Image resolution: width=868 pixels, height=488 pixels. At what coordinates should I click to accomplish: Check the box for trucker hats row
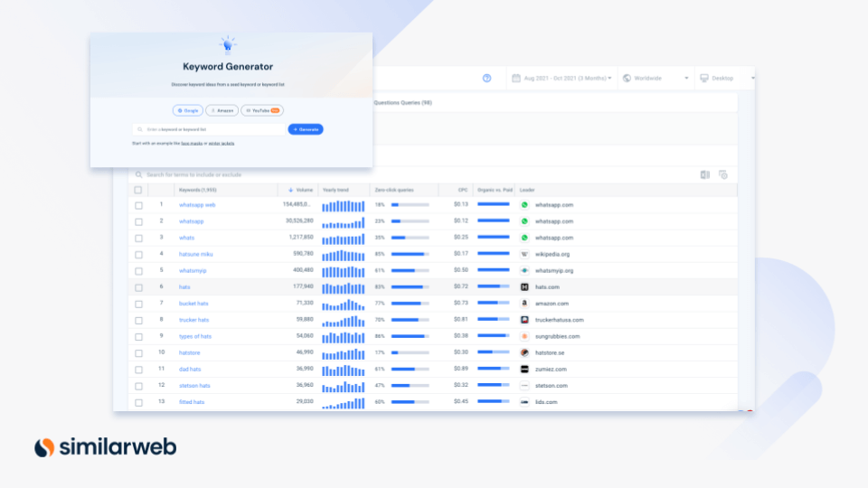(x=138, y=320)
